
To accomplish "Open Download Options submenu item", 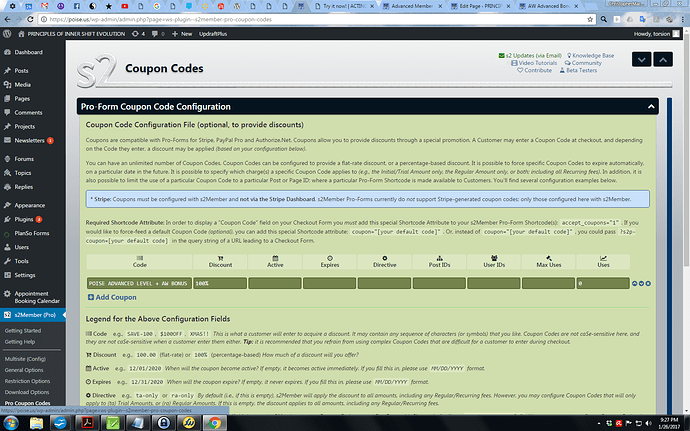I will 27,392.
